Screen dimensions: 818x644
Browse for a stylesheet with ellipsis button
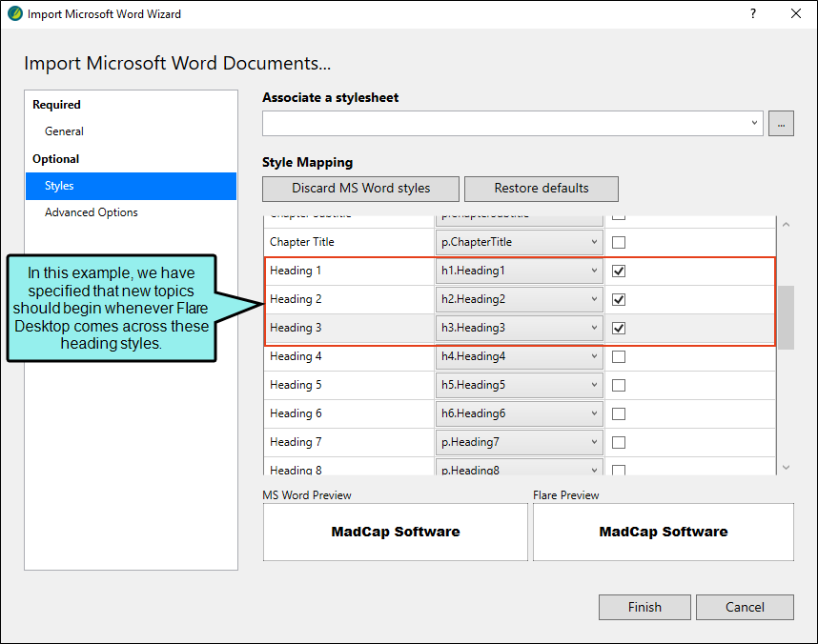point(781,124)
